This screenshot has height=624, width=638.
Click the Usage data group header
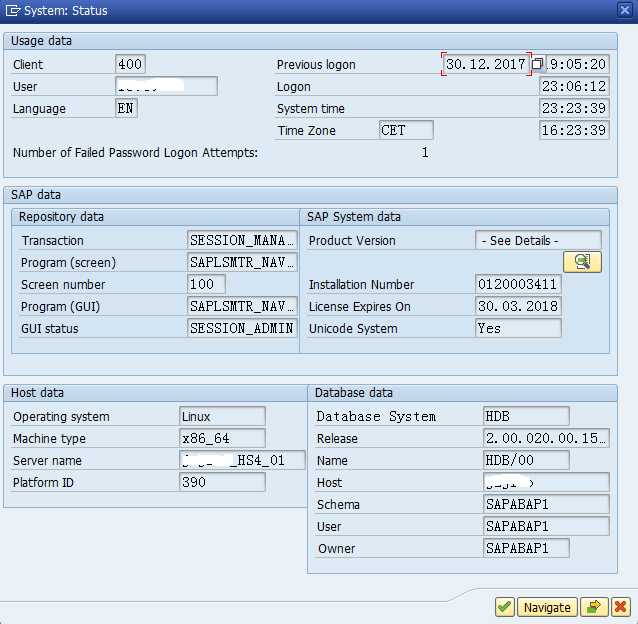click(310, 41)
